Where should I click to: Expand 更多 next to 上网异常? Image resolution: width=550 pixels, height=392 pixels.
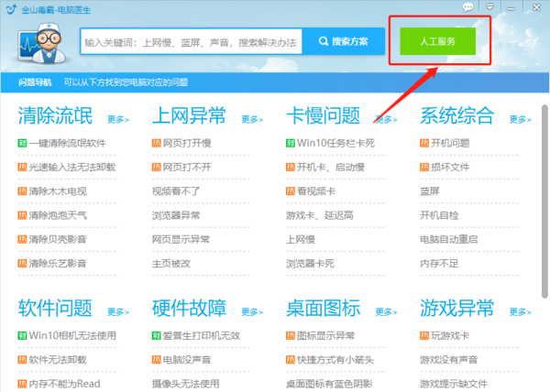(252, 119)
